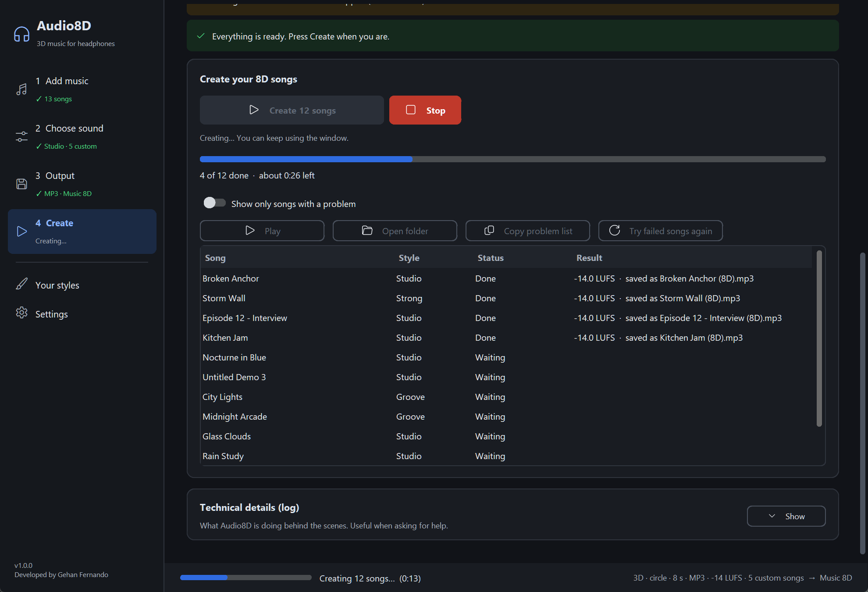Click the retry arrow icon for failed songs
This screenshot has height=592, width=868.
pos(615,230)
